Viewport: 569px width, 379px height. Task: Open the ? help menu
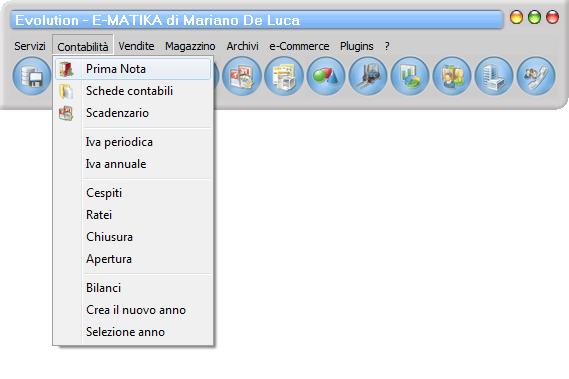[x=387, y=46]
